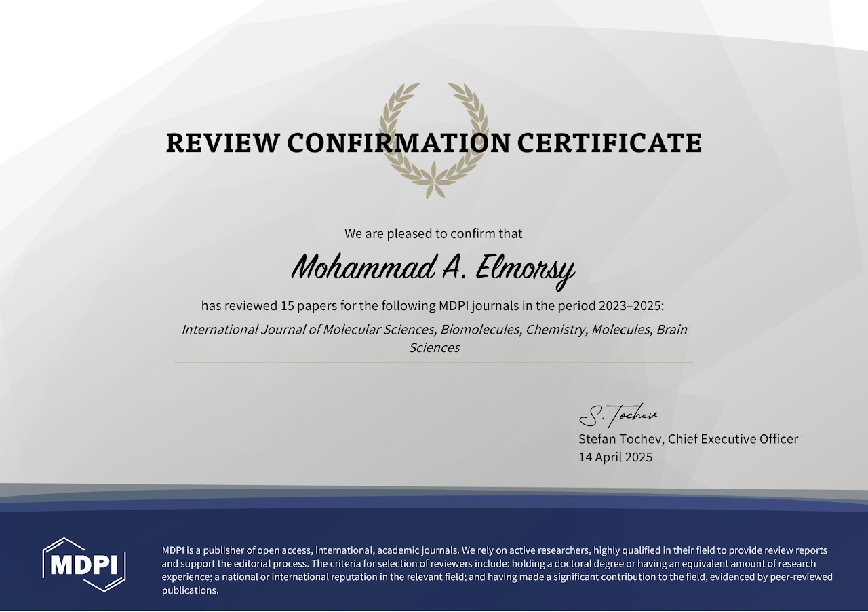Click the MDPI logo in the footer

(x=84, y=565)
